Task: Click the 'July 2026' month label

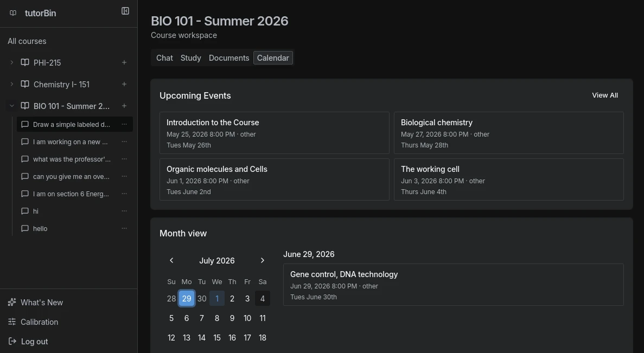Action: (x=217, y=261)
